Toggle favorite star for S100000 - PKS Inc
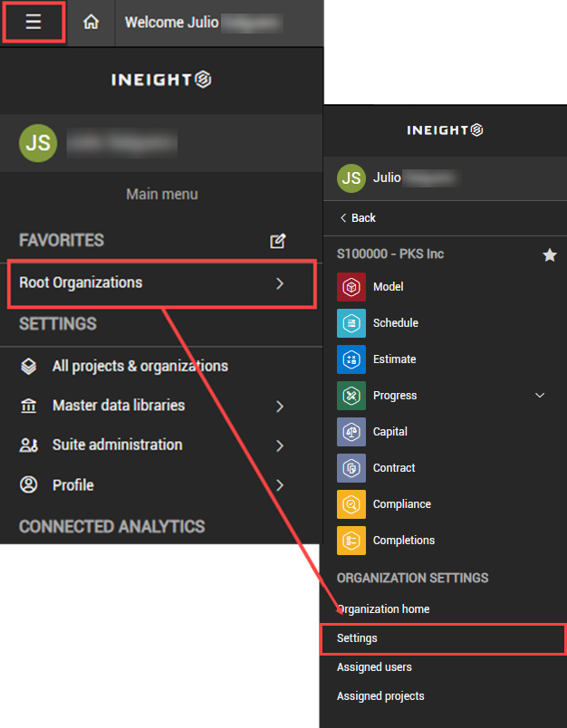 (549, 255)
